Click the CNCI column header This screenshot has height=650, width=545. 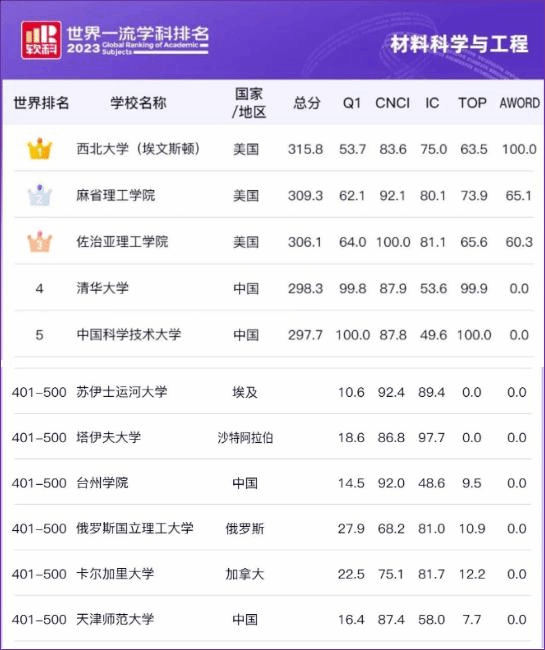[392, 103]
